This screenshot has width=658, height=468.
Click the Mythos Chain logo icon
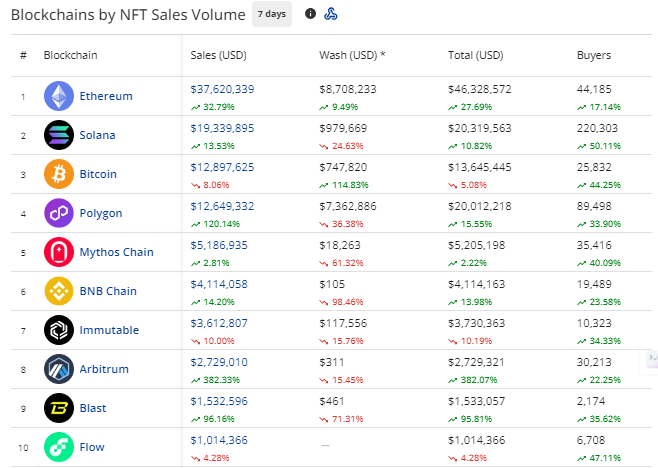pos(59,252)
